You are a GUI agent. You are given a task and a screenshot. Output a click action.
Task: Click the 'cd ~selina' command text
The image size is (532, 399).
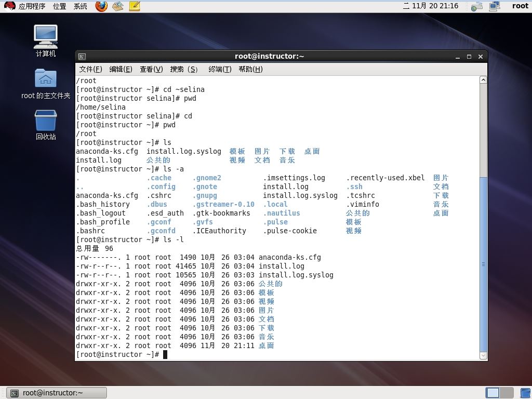coord(184,89)
